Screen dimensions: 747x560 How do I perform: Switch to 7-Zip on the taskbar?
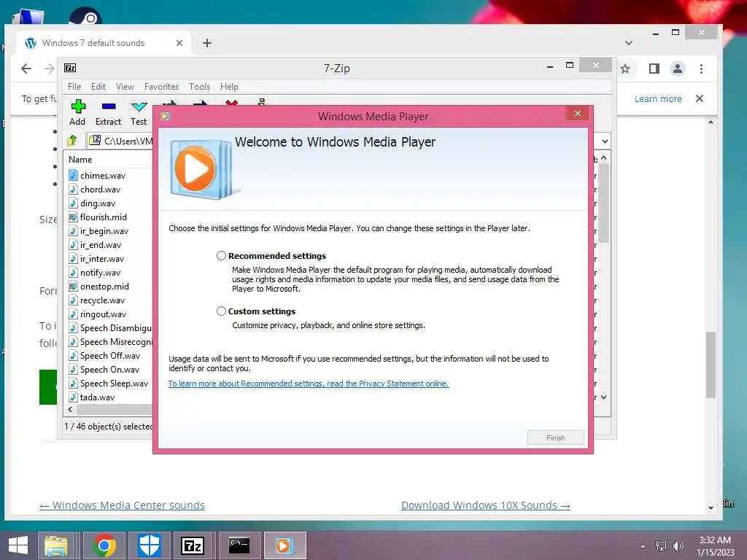click(x=193, y=545)
